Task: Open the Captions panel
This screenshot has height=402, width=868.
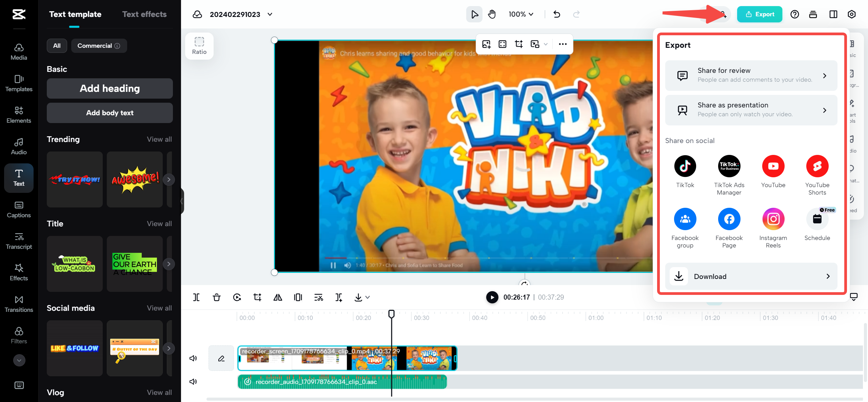Action: click(19, 209)
